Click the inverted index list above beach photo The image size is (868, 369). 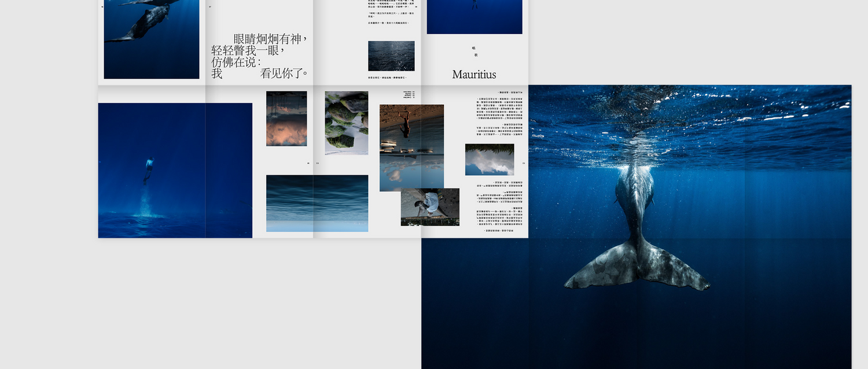click(x=407, y=95)
